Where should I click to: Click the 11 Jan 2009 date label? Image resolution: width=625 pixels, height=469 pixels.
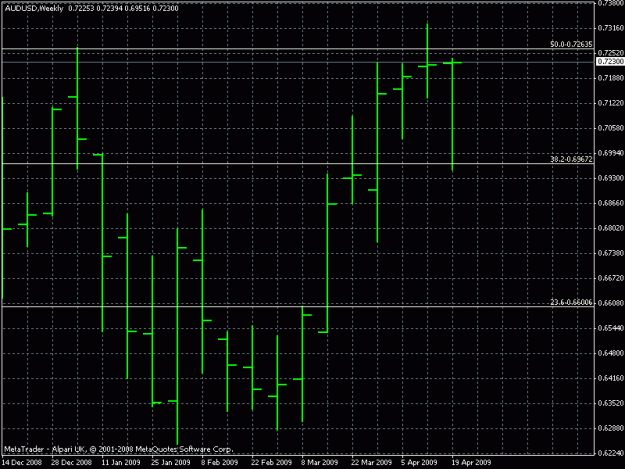[x=121, y=462]
